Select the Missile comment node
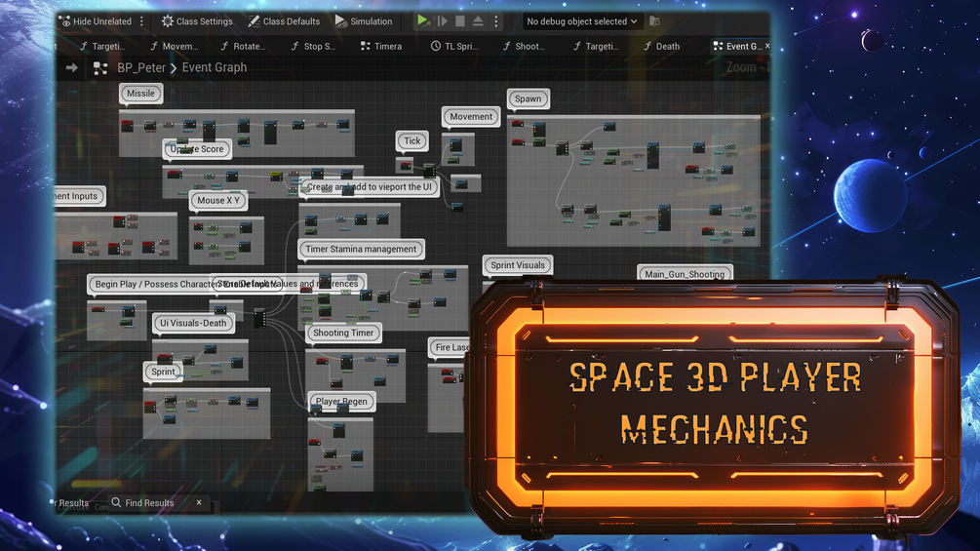 [140, 93]
